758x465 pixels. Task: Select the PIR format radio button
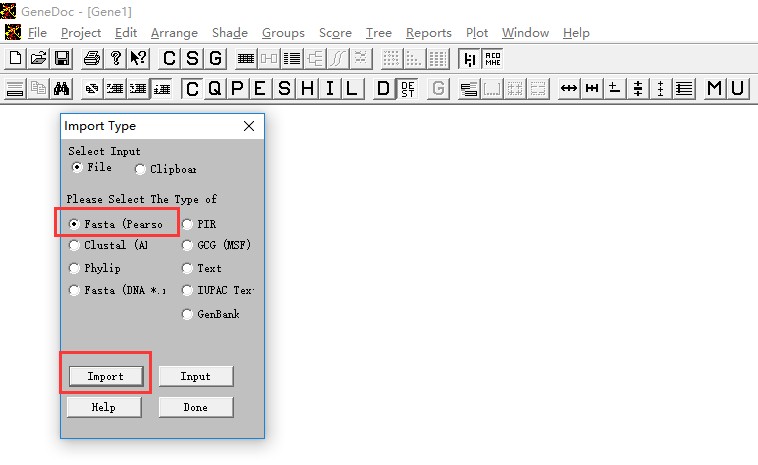pos(187,225)
